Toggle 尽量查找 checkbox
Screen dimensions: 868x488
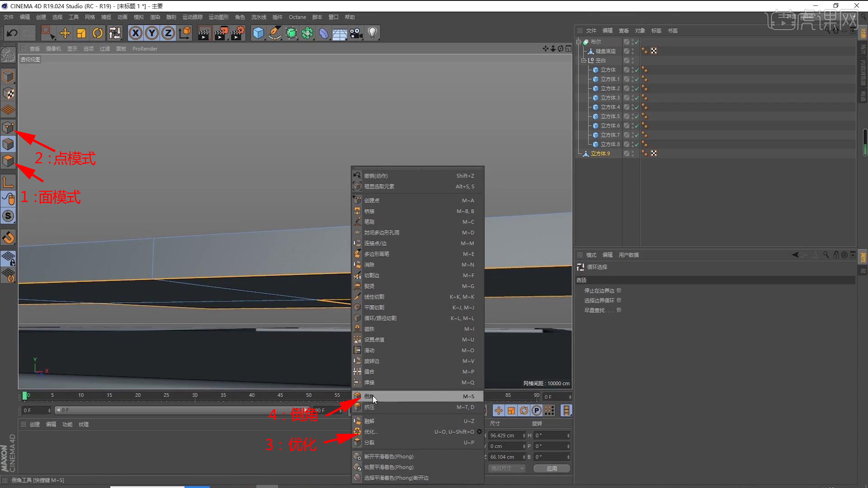(x=619, y=310)
